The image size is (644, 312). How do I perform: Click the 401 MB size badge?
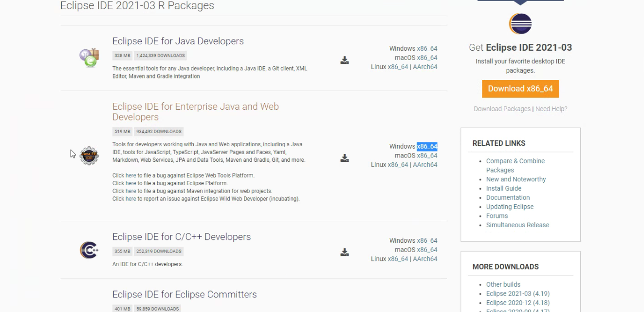(122, 309)
